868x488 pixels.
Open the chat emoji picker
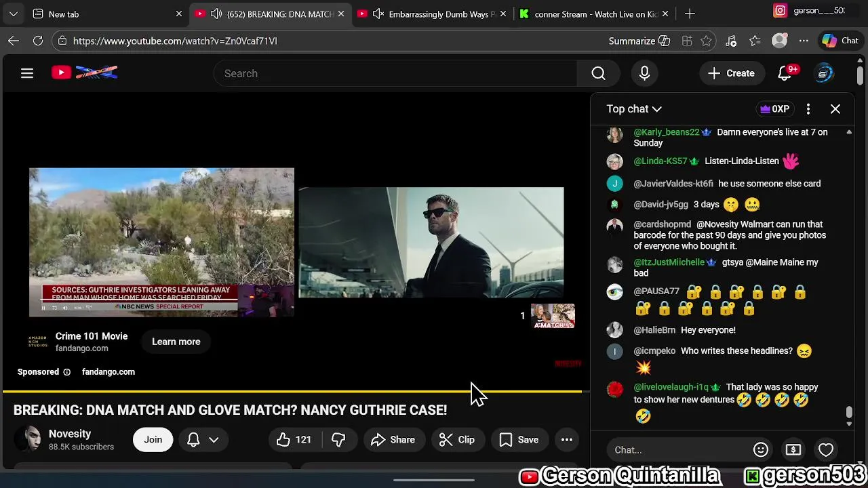point(761,449)
